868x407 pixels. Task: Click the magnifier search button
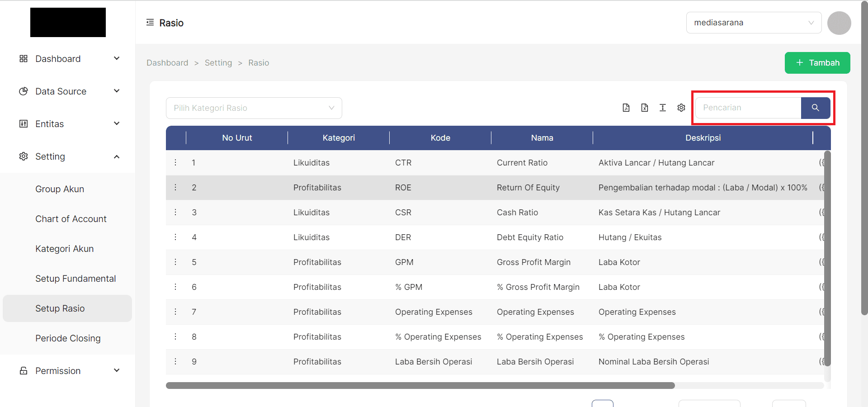click(815, 108)
